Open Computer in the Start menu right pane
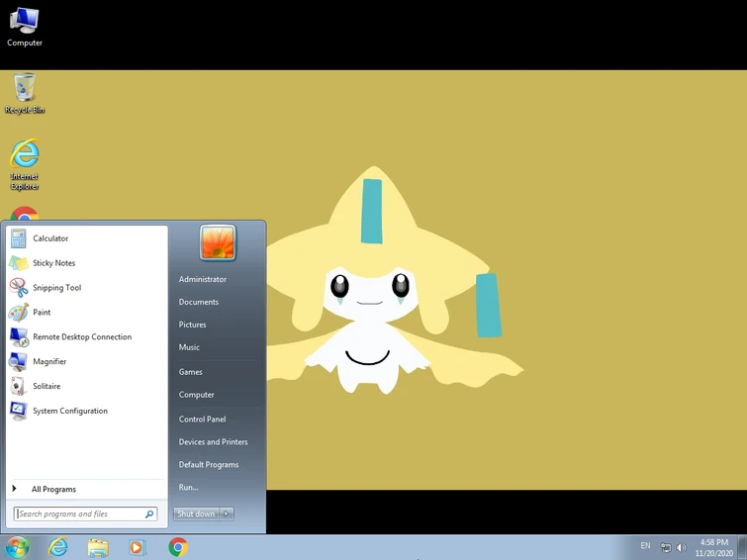Screen dimensions: 747x560 [x=196, y=395]
